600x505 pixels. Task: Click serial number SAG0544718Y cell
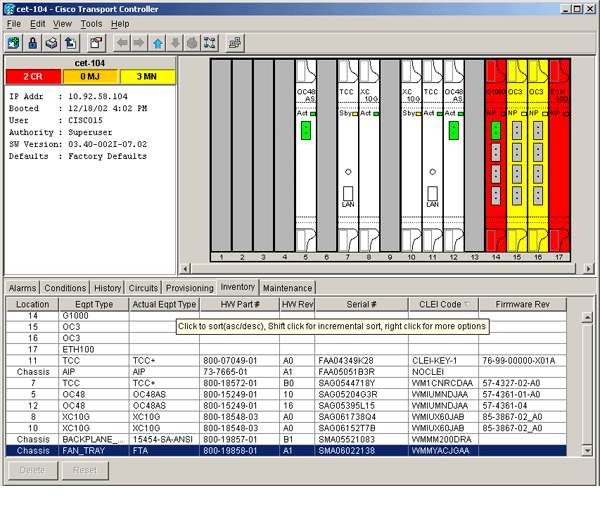[x=362, y=383]
